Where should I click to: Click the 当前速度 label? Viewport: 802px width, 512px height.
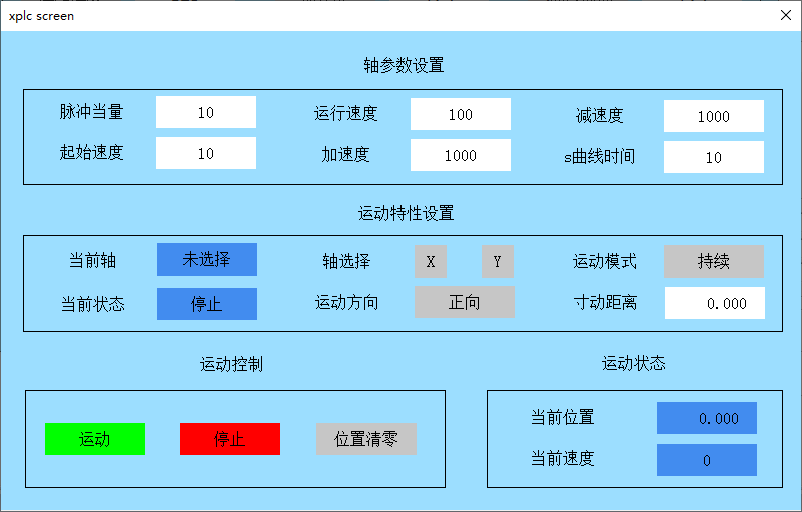click(562, 458)
